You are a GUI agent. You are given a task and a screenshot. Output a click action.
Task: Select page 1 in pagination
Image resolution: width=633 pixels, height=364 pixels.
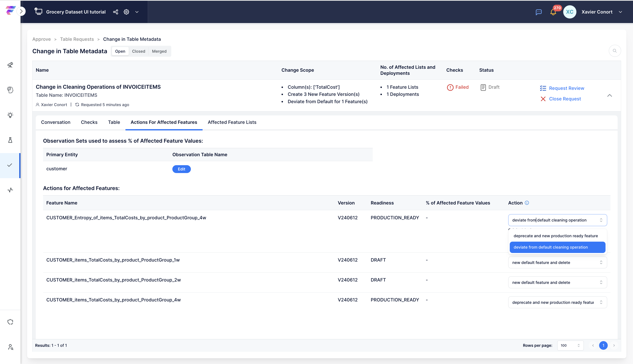point(604,346)
